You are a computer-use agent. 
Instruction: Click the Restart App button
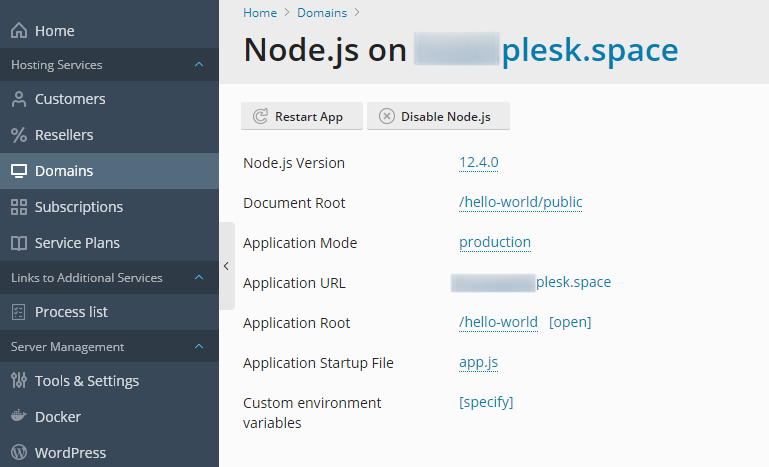pos(302,116)
